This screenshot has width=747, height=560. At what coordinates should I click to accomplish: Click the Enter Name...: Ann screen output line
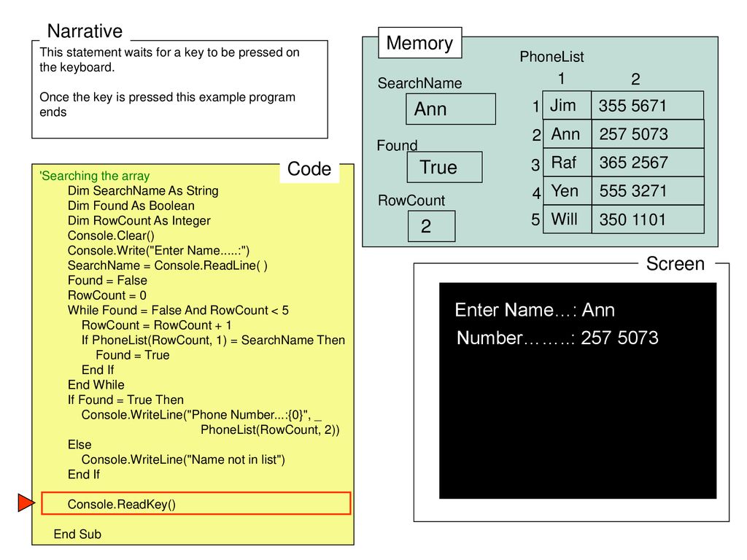[x=535, y=310]
